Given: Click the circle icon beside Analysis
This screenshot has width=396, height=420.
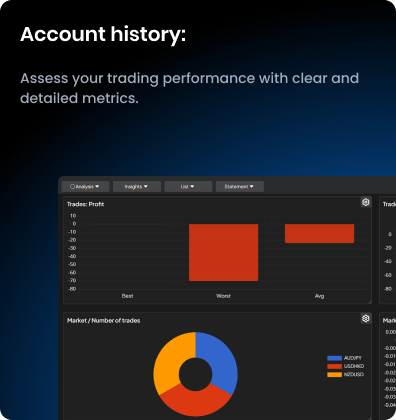Looking at the screenshot, I should [x=72, y=187].
